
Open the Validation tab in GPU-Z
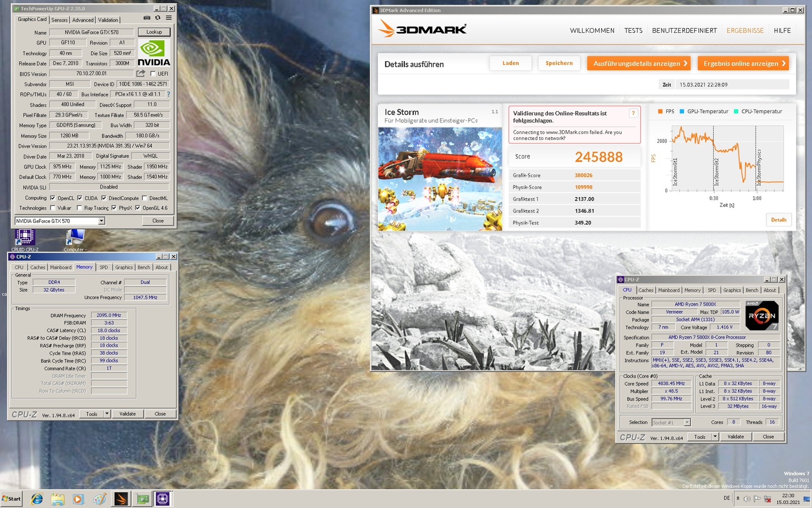pyautogui.click(x=108, y=20)
